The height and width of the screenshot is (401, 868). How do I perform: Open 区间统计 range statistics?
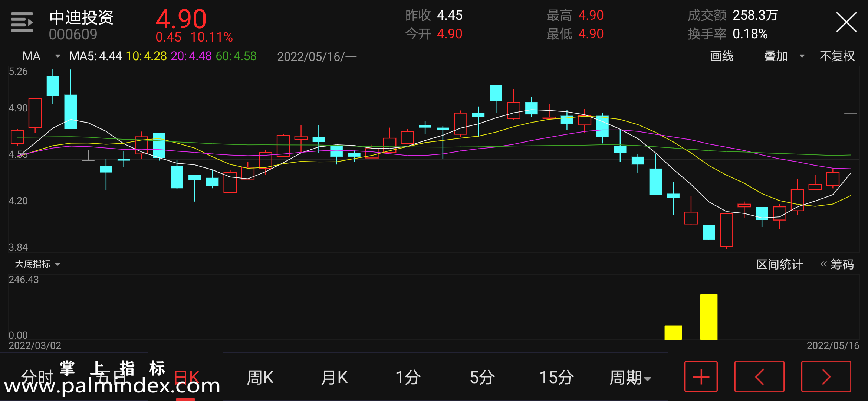[x=779, y=264]
